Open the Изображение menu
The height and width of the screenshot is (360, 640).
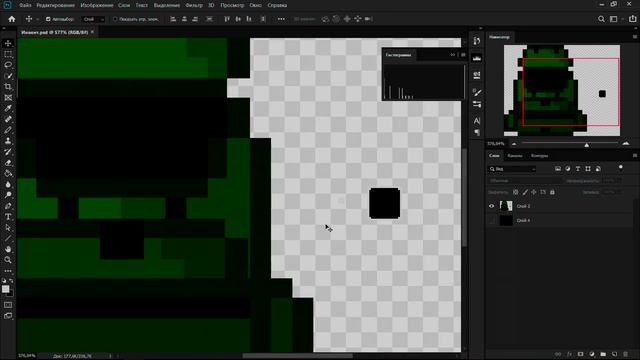[x=97, y=5]
